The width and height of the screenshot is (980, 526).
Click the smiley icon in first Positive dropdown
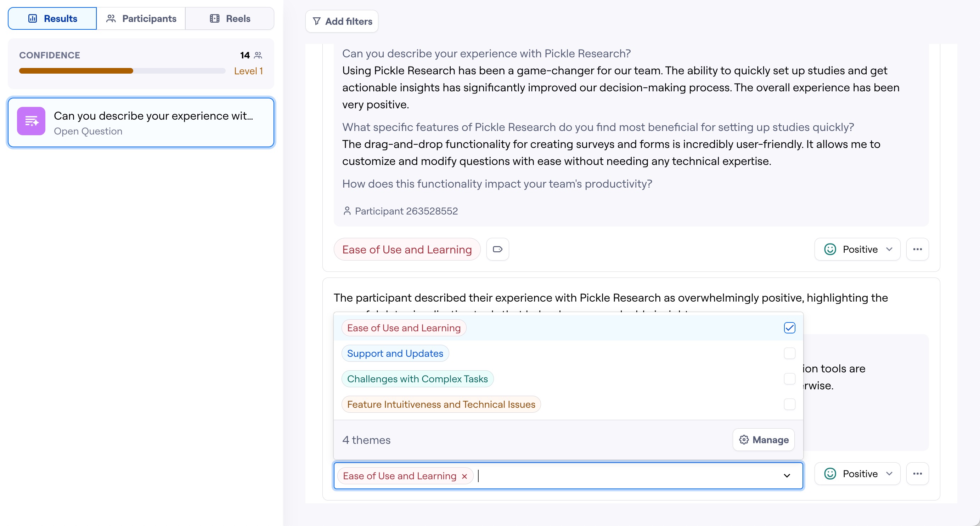click(830, 250)
